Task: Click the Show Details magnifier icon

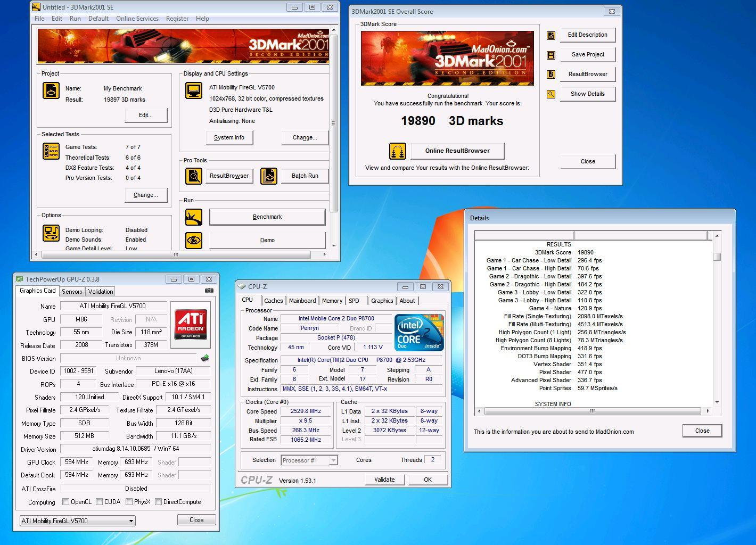Action: [x=551, y=94]
